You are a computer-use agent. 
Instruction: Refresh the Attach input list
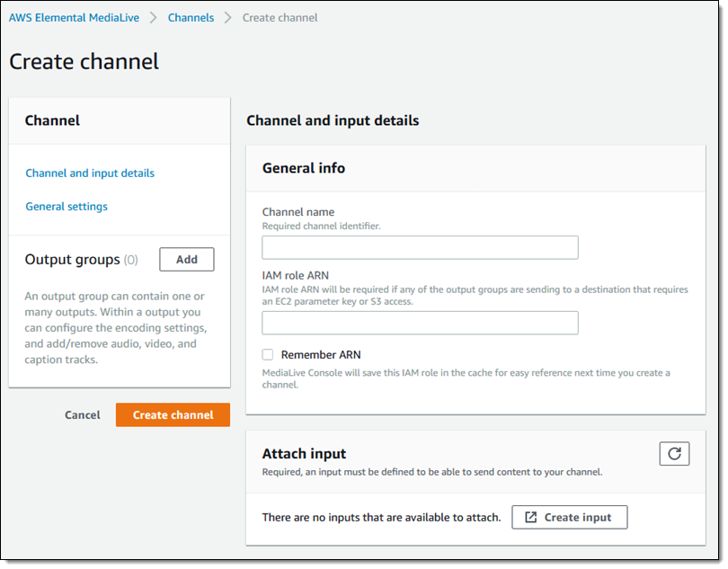tap(674, 454)
